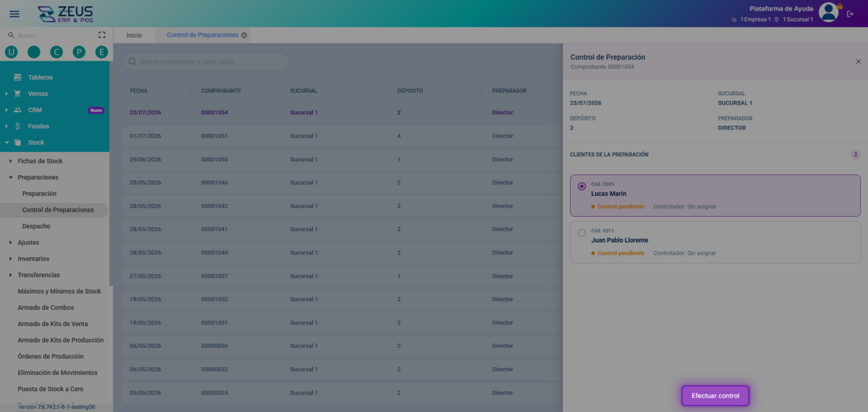
Task: Click comprobante 00001054 cell
Action: [x=214, y=113]
